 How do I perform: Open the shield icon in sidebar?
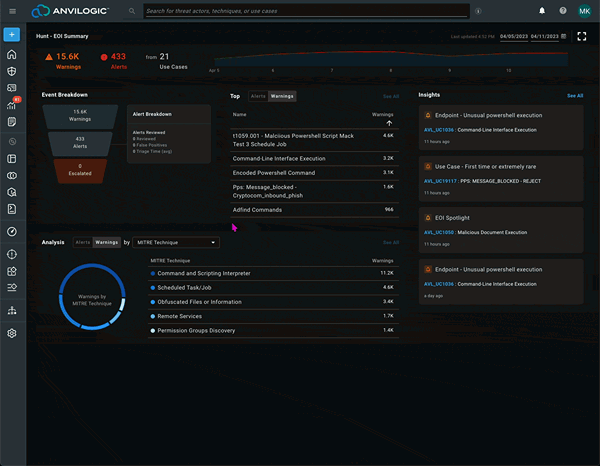point(12,71)
